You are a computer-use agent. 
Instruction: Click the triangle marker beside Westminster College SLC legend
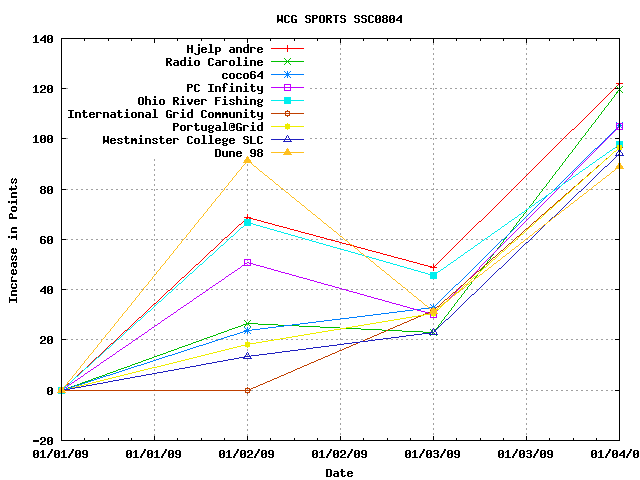click(x=287, y=140)
